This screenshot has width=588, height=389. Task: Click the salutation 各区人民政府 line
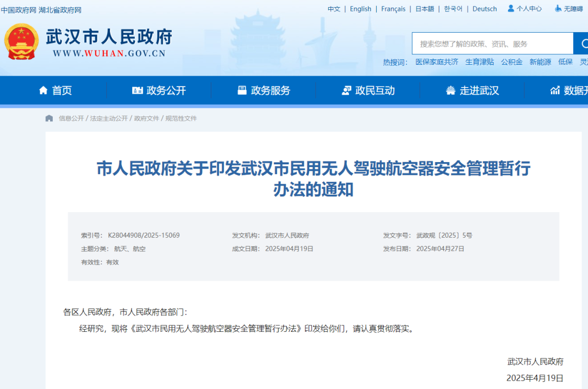pos(125,312)
